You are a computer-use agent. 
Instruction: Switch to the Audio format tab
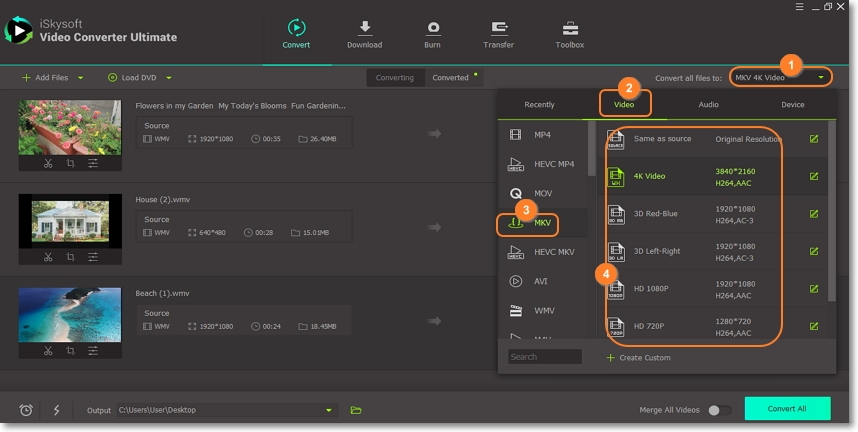(x=708, y=104)
